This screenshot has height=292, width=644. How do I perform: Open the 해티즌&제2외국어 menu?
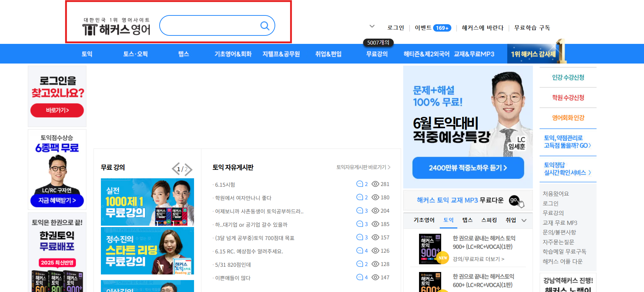pyautogui.click(x=426, y=54)
